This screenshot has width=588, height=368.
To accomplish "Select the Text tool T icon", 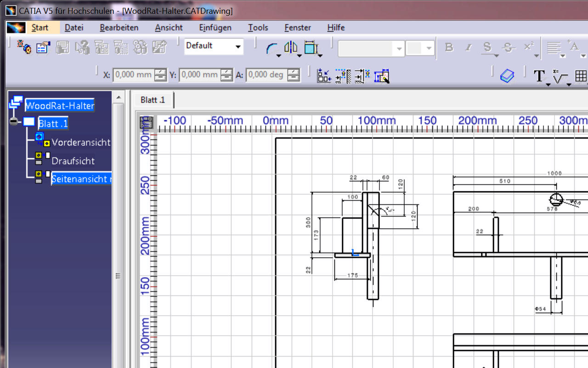I will 539,76.
